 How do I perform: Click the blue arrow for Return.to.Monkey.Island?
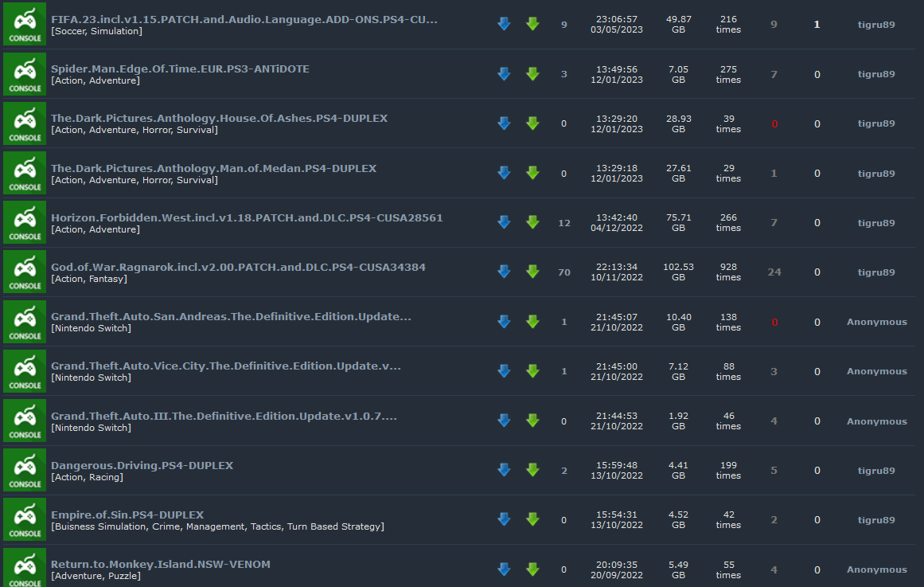pyautogui.click(x=504, y=569)
